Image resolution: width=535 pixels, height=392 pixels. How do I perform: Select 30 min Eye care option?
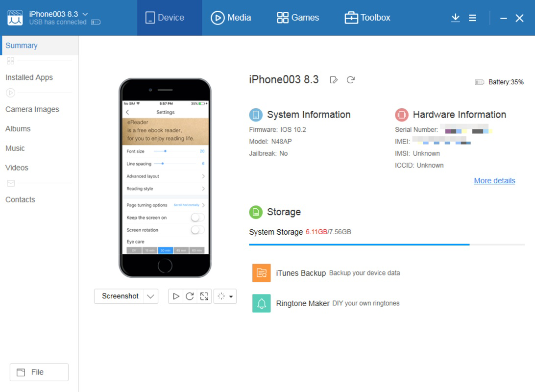point(166,250)
